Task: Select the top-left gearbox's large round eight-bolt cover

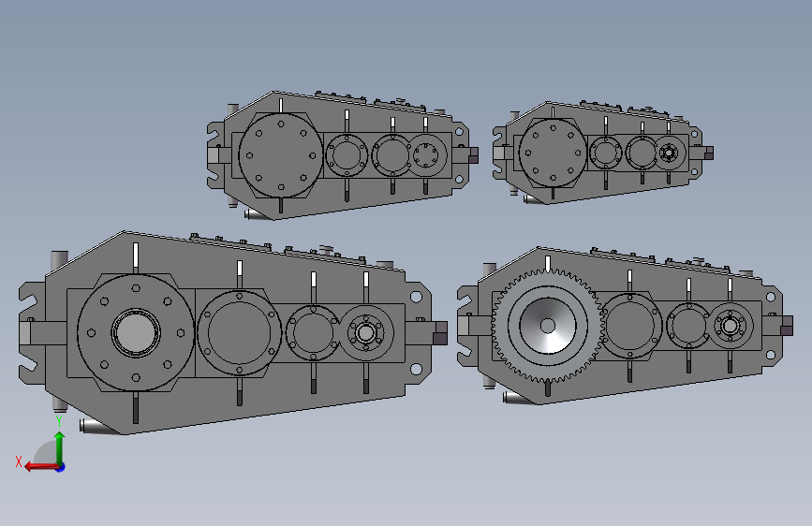Action: (281, 155)
